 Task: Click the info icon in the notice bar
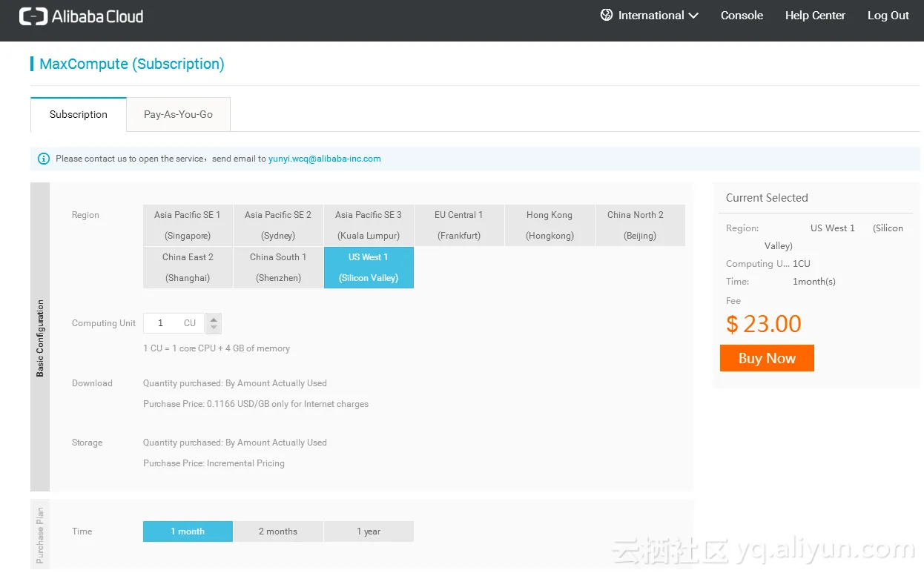(x=44, y=159)
